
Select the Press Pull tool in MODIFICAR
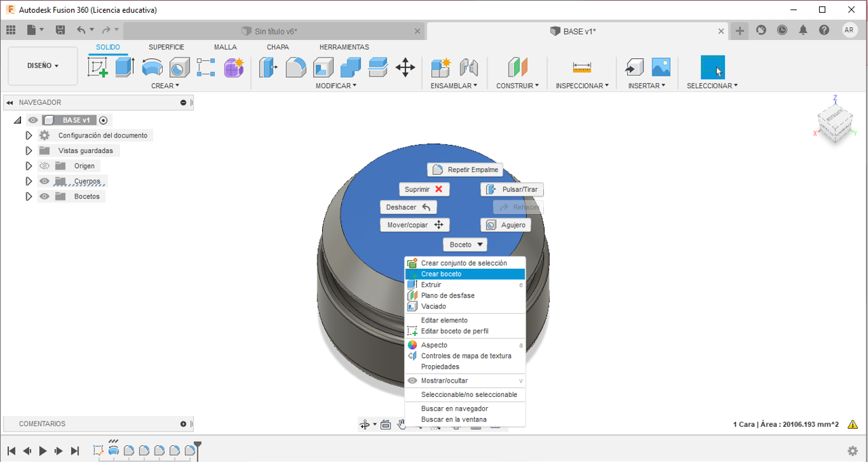click(x=269, y=67)
